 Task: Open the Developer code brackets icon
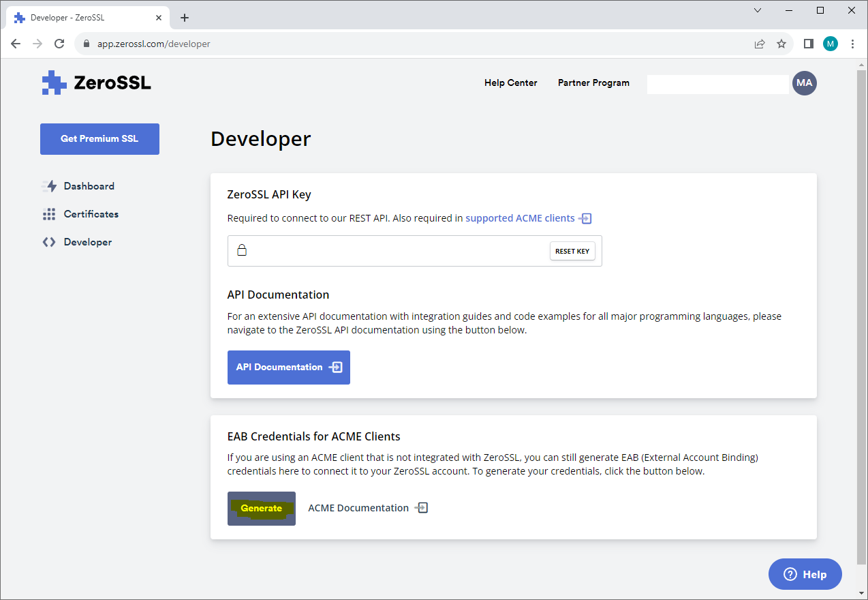[x=49, y=241]
